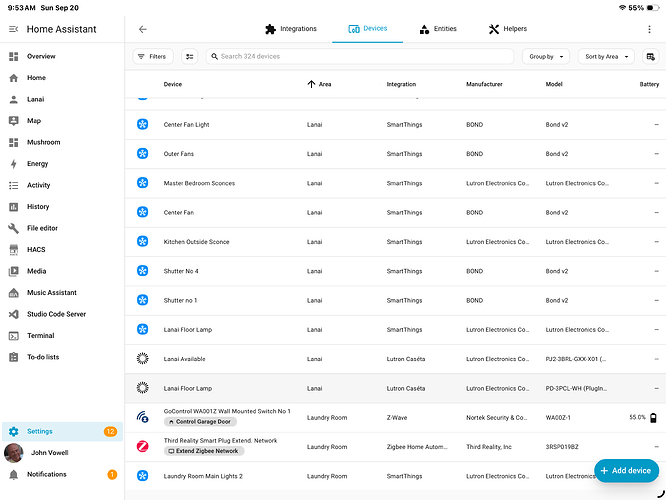Open the Filters panel
This screenshot has height=500, width=666.
coord(153,56)
